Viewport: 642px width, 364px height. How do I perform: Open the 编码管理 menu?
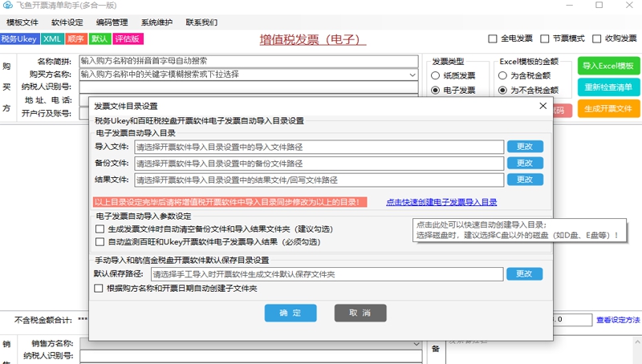[x=112, y=22]
